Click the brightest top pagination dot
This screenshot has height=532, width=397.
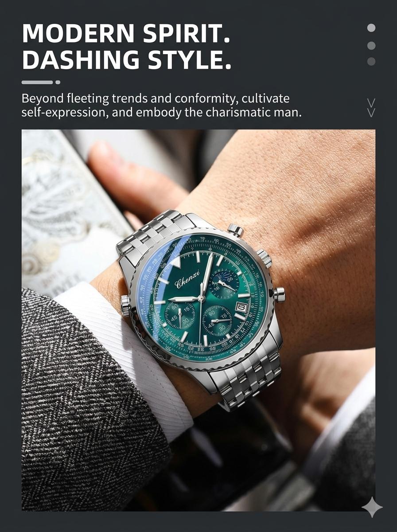371,28
